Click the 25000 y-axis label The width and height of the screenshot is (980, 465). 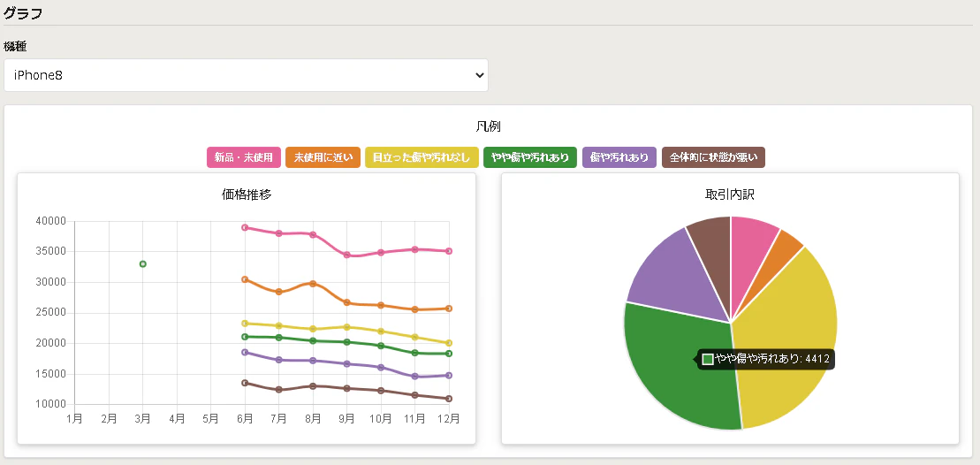coord(52,312)
